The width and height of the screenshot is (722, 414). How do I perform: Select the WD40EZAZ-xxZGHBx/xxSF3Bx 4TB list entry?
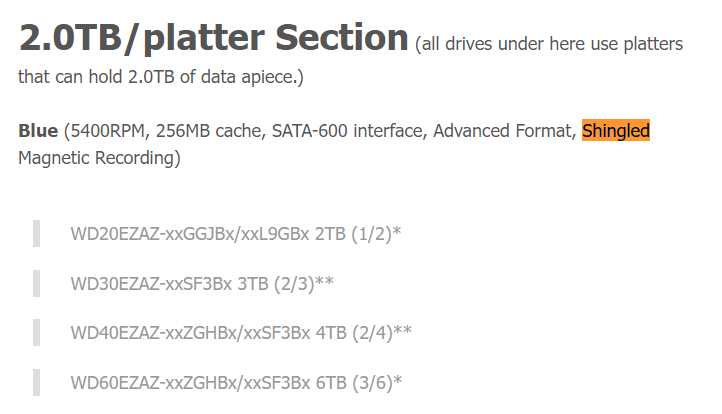[241, 332]
